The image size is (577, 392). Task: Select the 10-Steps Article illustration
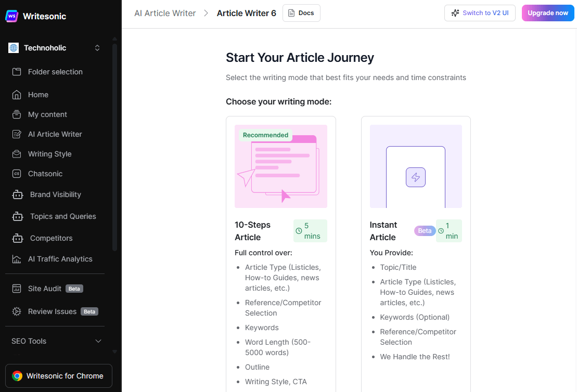point(281,166)
